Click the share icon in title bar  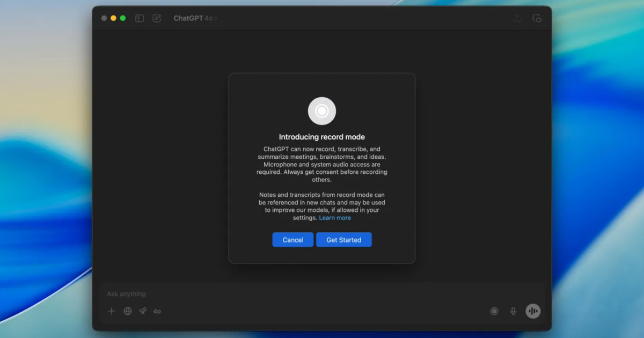[517, 18]
